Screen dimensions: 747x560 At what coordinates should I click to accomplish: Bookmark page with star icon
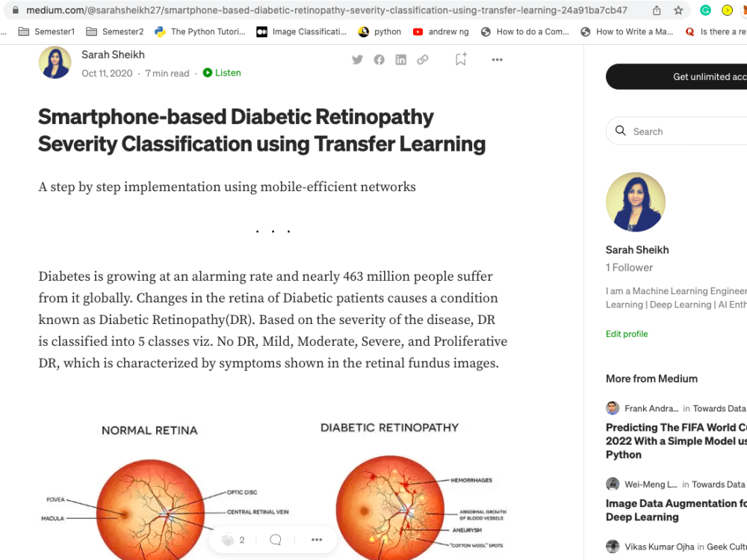pyautogui.click(x=678, y=10)
